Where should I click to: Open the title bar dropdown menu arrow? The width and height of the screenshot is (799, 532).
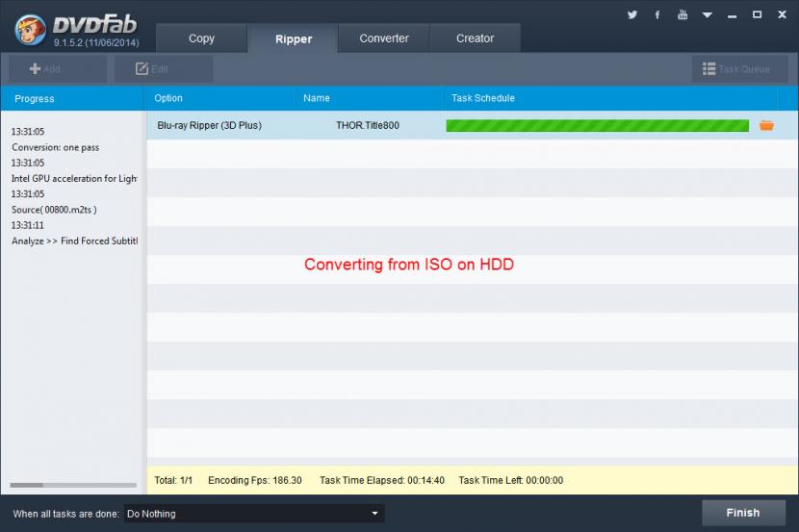(x=708, y=15)
